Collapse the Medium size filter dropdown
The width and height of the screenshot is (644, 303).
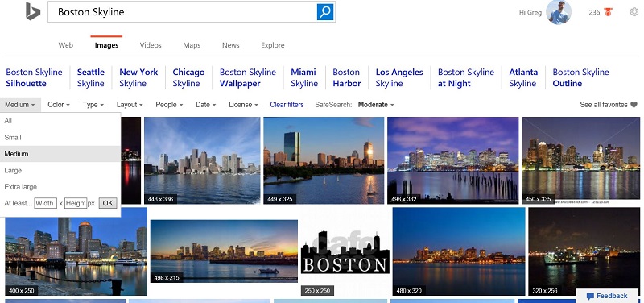point(20,105)
